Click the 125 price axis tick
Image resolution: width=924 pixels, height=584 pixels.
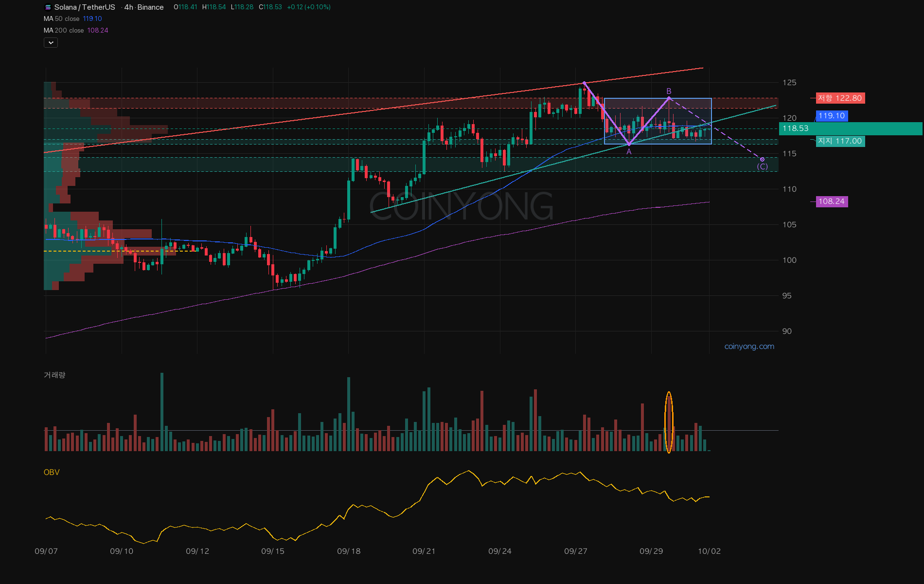789,83
